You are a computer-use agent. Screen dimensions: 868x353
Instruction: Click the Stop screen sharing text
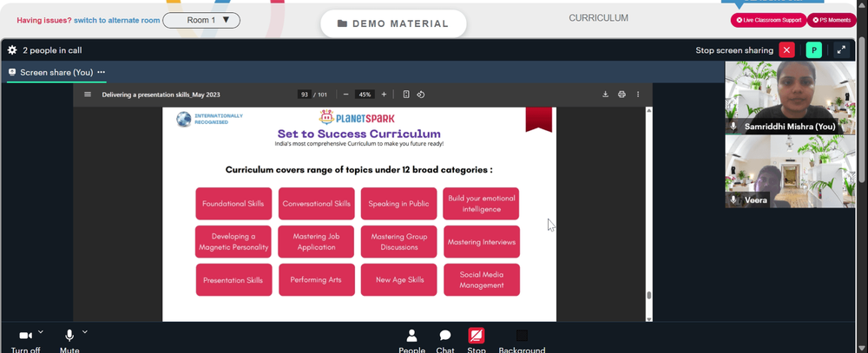click(734, 50)
